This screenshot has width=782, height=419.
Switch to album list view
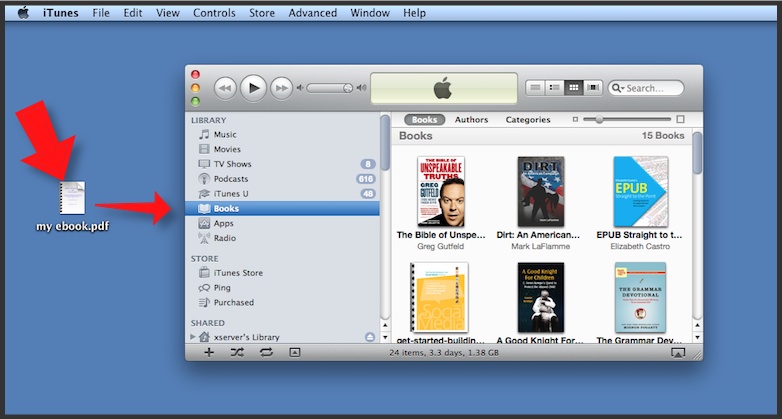(x=555, y=88)
